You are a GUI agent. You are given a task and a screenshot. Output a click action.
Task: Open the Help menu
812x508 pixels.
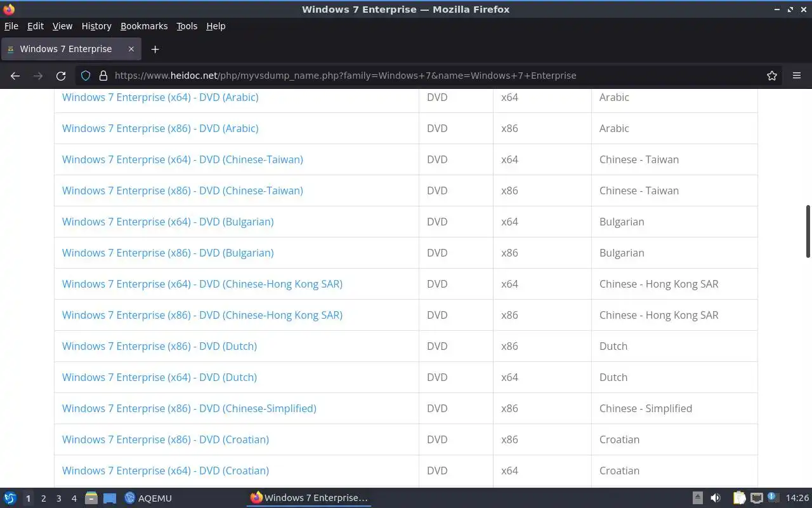click(216, 26)
